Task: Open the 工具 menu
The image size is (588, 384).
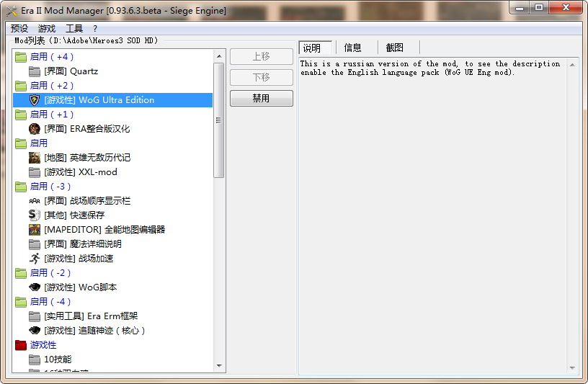Action: 74,29
